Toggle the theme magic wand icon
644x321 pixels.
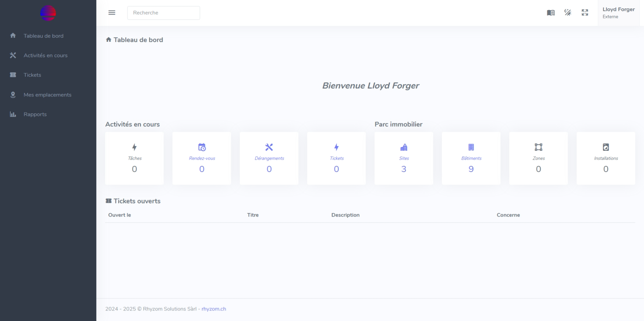(568, 13)
